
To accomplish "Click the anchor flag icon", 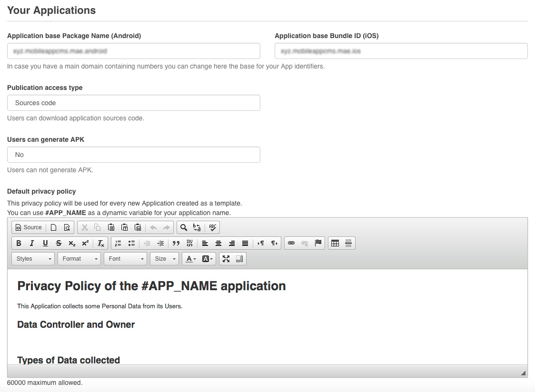I will (318, 243).
